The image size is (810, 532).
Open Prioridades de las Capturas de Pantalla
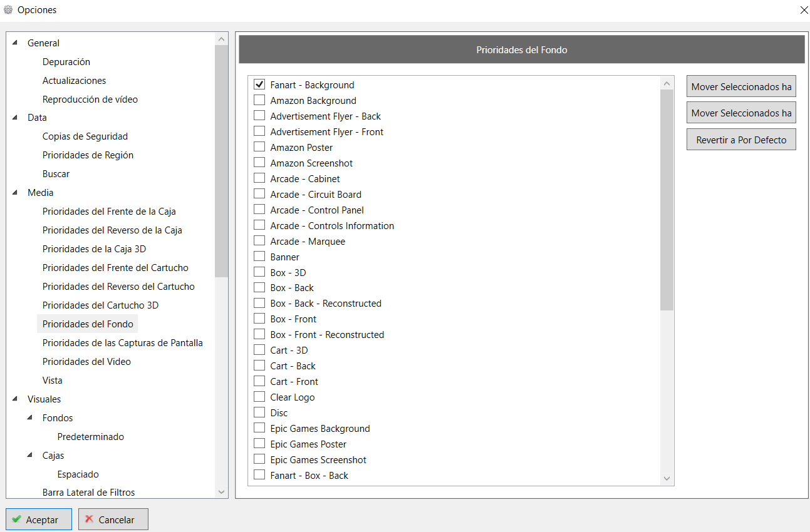pyautogui.click(x=123, y=343)
